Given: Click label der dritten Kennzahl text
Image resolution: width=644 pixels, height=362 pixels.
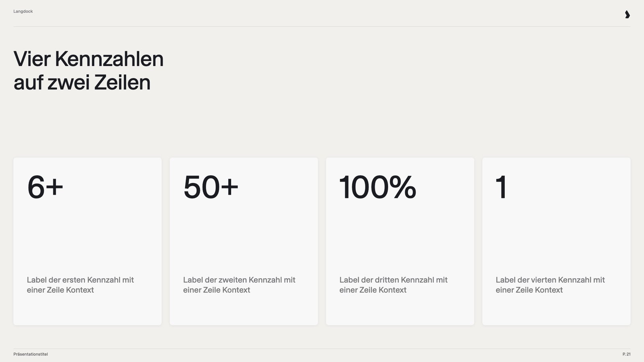Looking at the screenshot, I should [393, 285].
